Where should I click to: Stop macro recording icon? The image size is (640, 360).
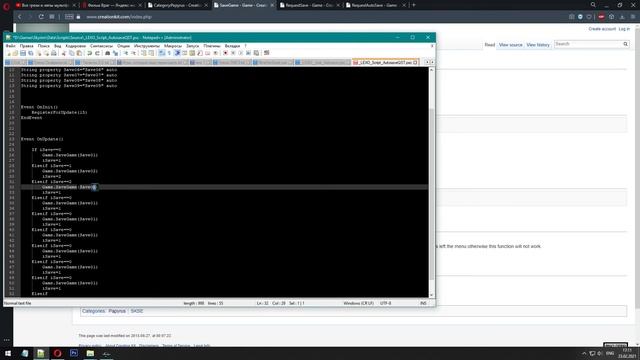click(x=233, y=53)
